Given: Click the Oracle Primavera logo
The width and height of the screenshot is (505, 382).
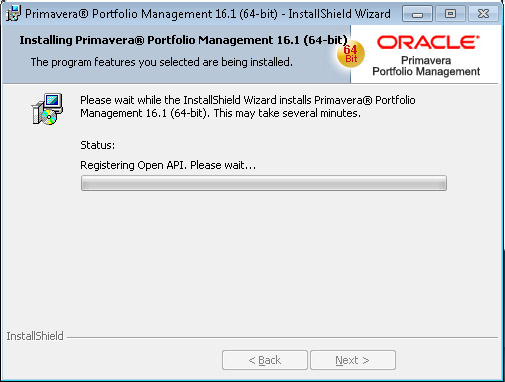Looking at the screenshot, I should (426, 56).
